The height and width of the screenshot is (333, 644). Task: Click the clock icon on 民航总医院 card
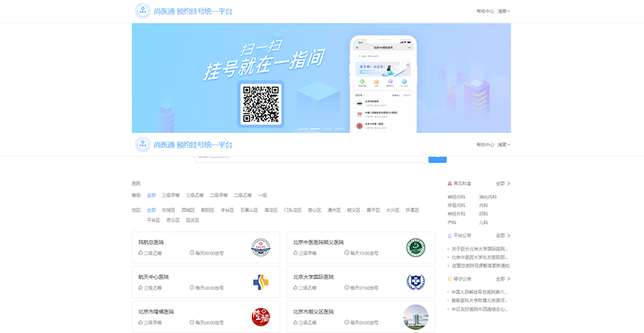click(192, 253)
